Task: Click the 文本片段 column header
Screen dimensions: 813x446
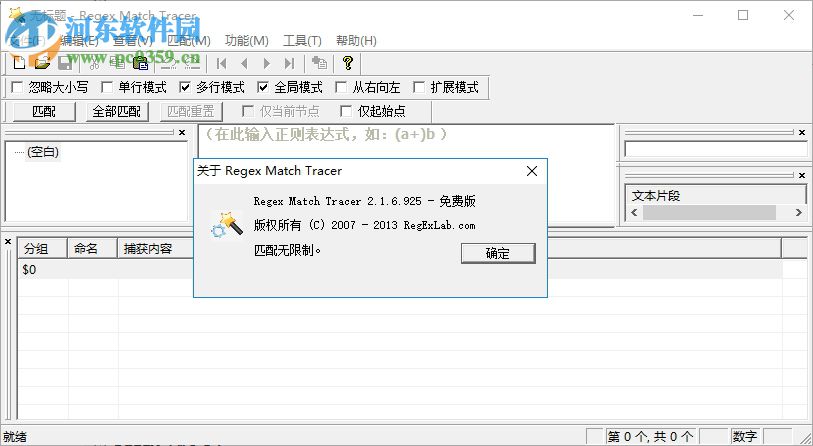Action: point(716,196)
